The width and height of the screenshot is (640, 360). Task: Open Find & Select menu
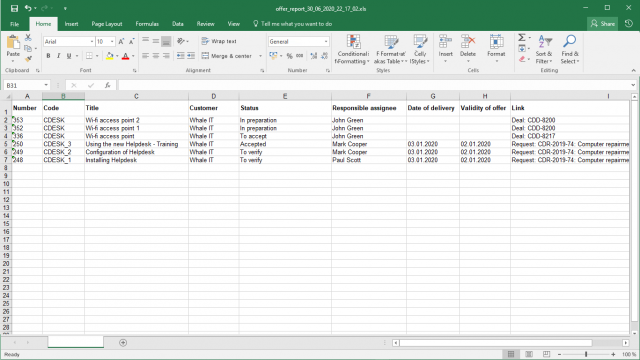570,49
